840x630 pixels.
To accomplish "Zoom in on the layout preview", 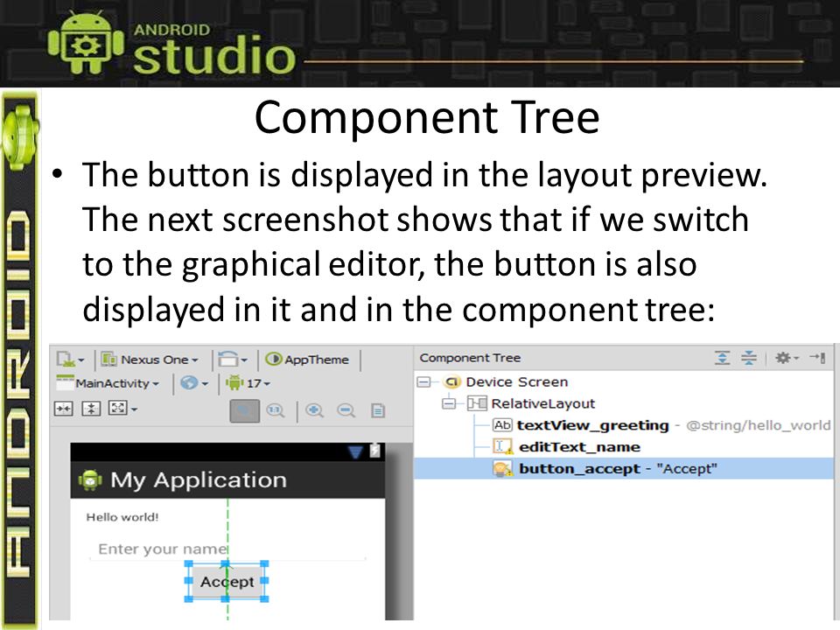I will (314, 411).
